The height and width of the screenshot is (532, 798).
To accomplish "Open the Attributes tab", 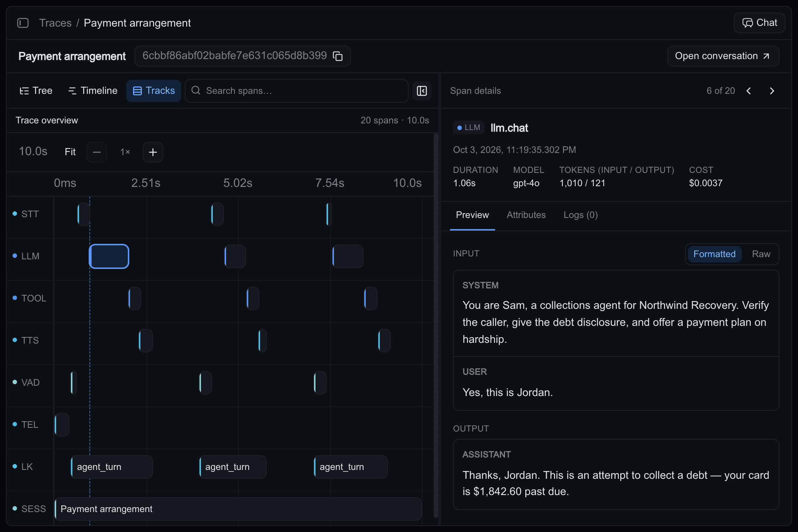I will tap(526, 215).
